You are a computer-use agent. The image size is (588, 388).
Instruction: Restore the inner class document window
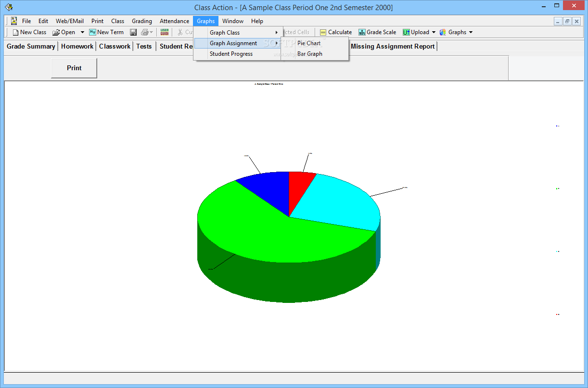point(567,21)
